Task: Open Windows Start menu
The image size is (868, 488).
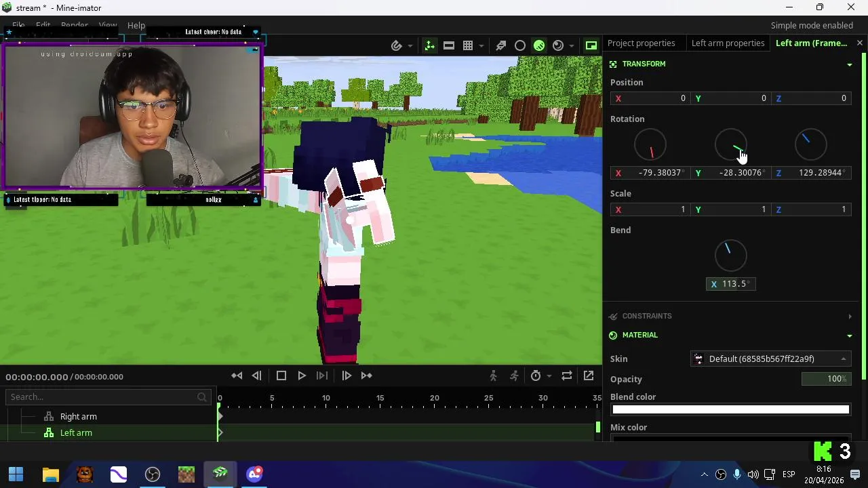Action: [x=16, y=474]
